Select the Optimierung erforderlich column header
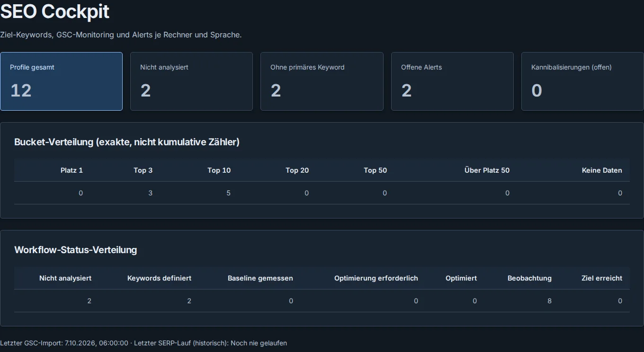 [x=376, y=278]
